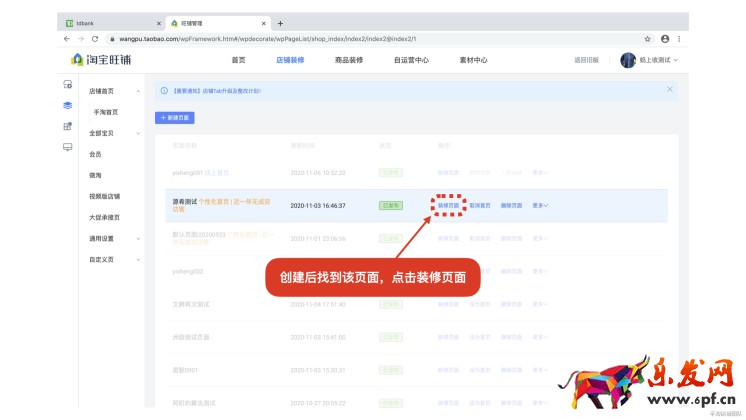746x420 pixels.
Task: Click the monitor icon in left sidebar
Action: point(68,147)
